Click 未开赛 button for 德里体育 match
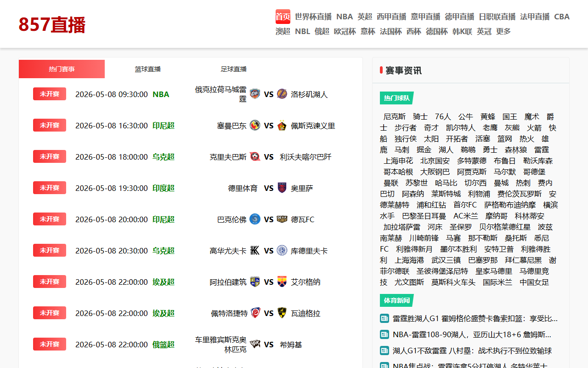The width and height of the screenshot is (588, 368). (x=50, y=188)
